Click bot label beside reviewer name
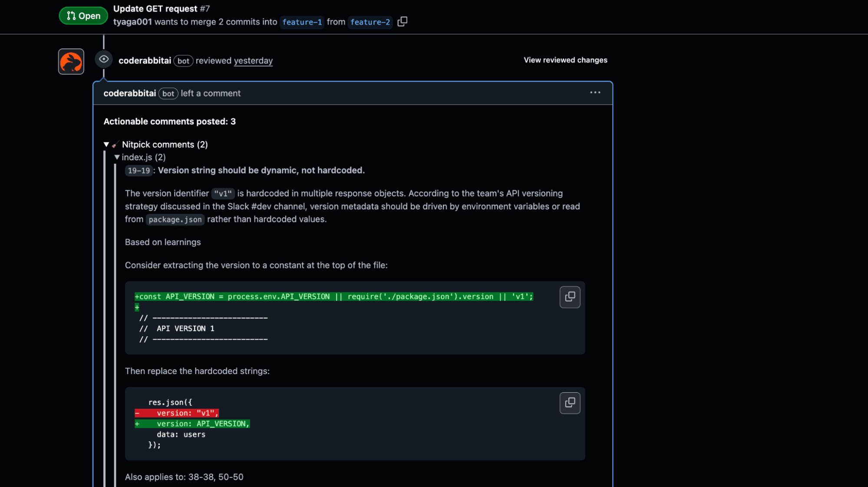The height and width of the screenshot is (487, 868). (x=183, y=61)
